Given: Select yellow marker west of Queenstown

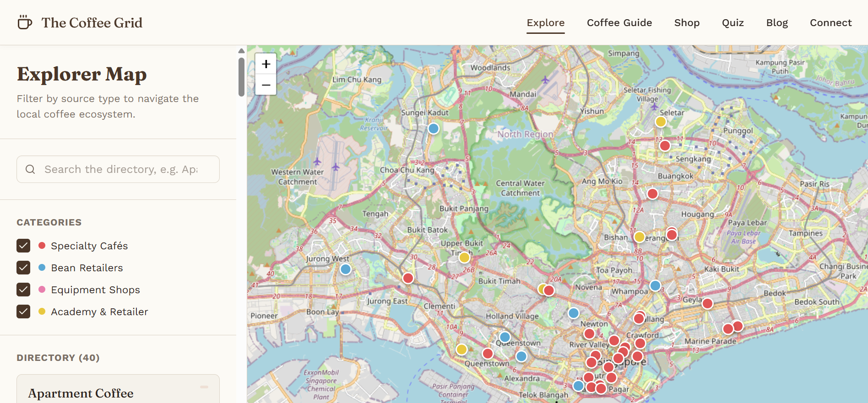Looking at the screenshot, I should coord(461,349).
